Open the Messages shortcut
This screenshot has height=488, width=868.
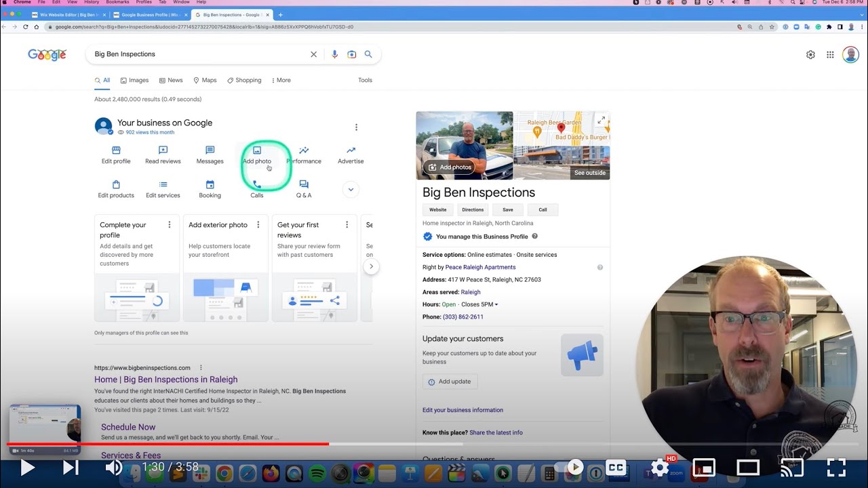coord(210,155)
